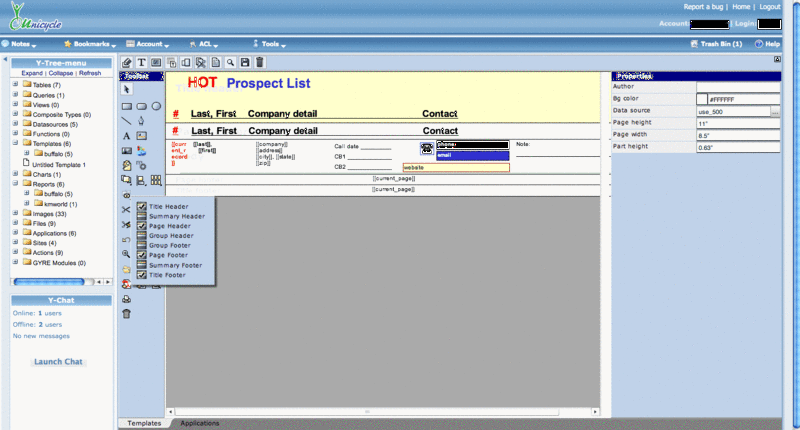Toggle the Group Footer checkbox

coord(142,246)
